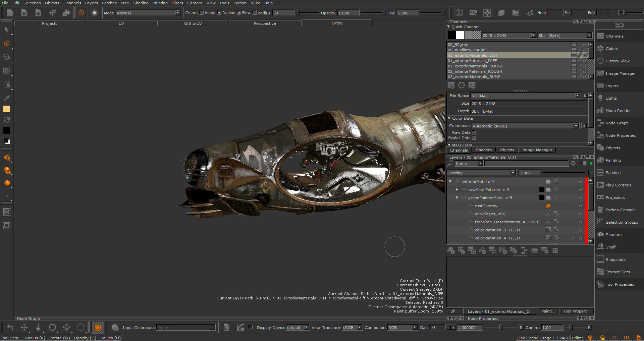Click the Shelf palette icon
This screenshot has height=341, width=644.
click(600, 247)
